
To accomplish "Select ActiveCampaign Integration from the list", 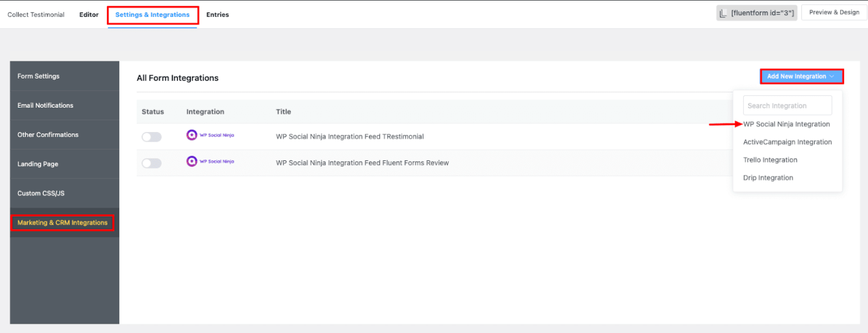I will tap(787, 142).
